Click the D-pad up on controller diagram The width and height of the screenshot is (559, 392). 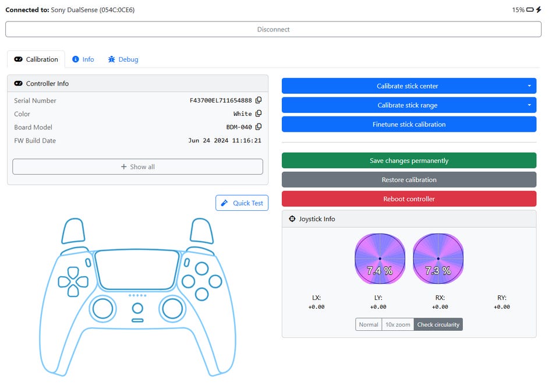coord(73,273)
